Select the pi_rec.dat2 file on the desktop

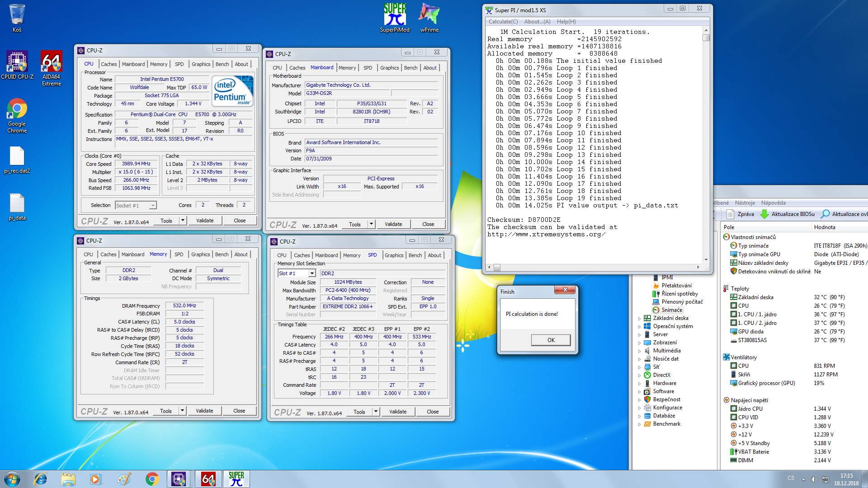click(x=17, y=160)
